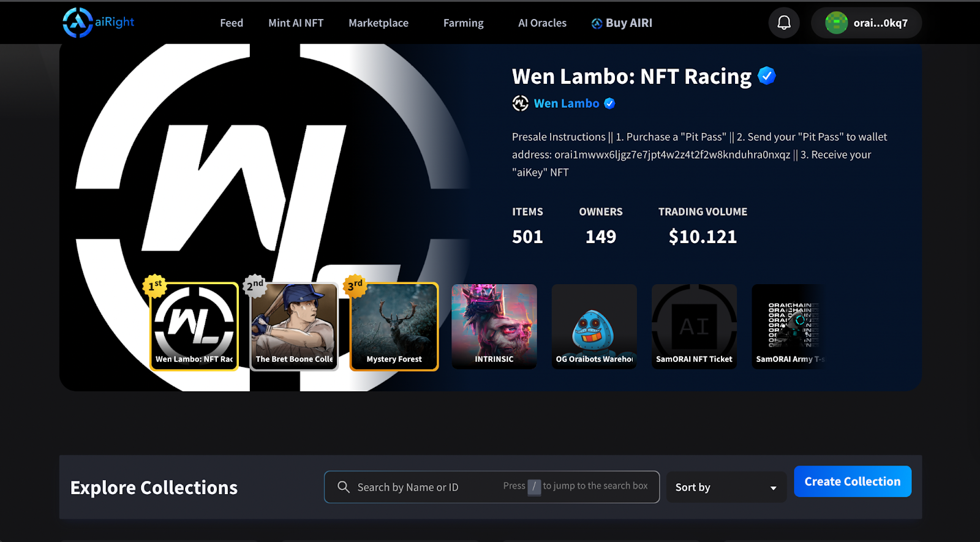Image resolution: width=980 pixels, height=542 pixels.
Task: Click the trading volume $10.121
Action: click(703, 236)
